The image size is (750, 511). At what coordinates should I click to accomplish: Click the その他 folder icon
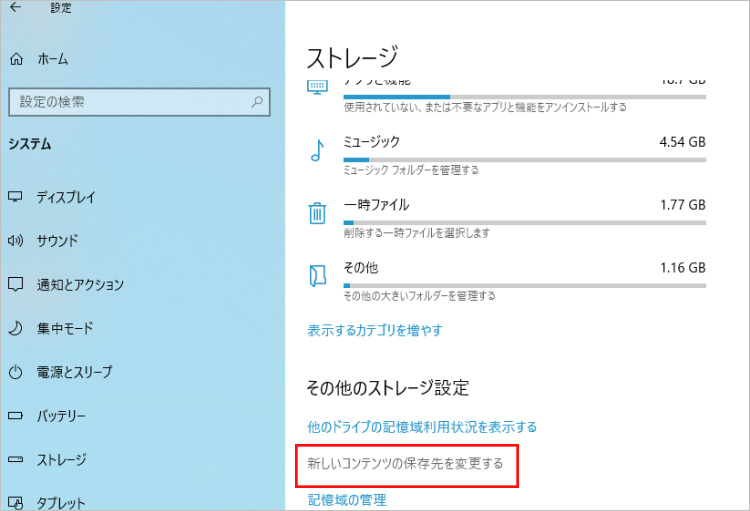pos(317,275)
